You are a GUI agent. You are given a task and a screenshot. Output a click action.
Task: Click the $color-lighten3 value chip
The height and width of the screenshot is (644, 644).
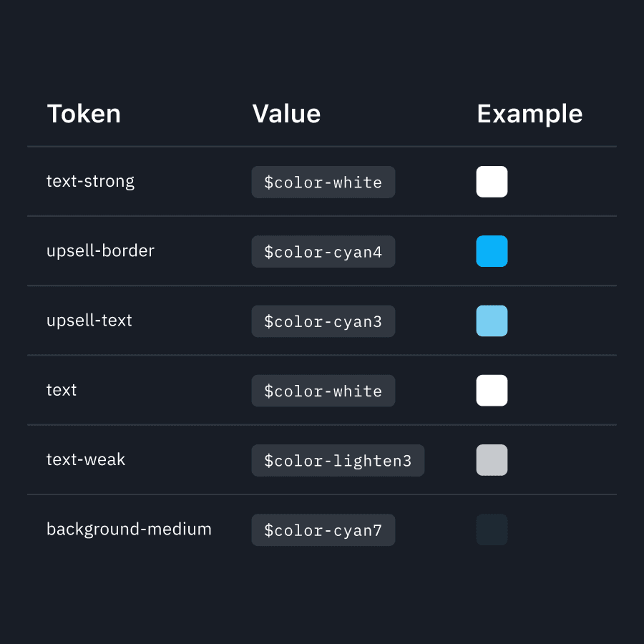pos(338,460)
